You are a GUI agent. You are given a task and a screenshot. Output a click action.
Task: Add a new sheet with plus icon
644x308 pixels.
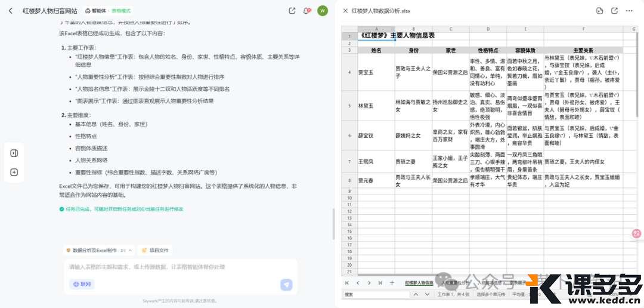click(392, 282)
